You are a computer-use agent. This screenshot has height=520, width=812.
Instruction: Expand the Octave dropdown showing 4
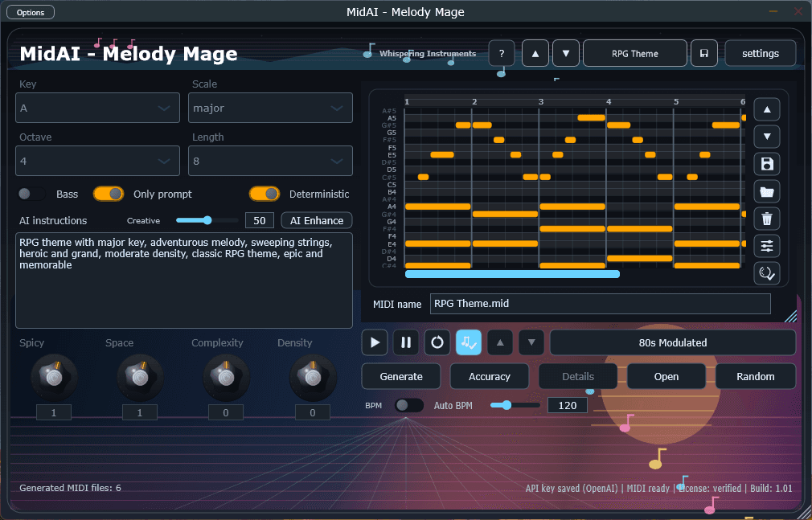[x=98, y=161]
